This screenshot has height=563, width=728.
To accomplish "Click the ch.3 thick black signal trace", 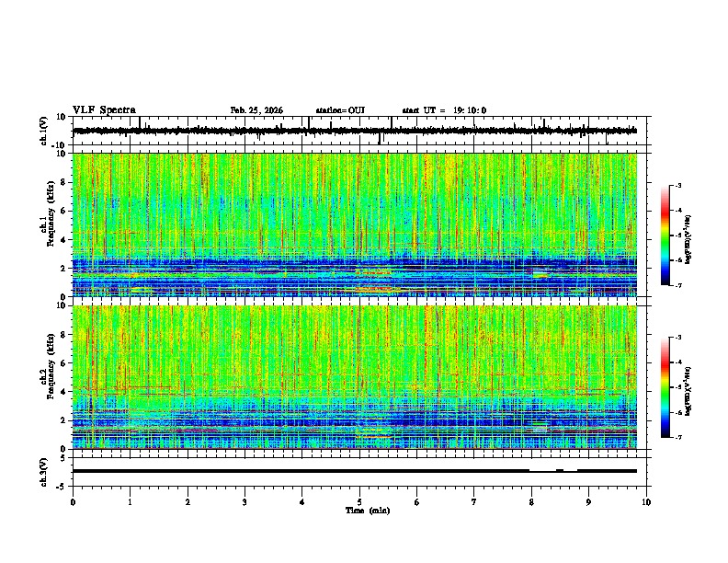I will point(355,471).
